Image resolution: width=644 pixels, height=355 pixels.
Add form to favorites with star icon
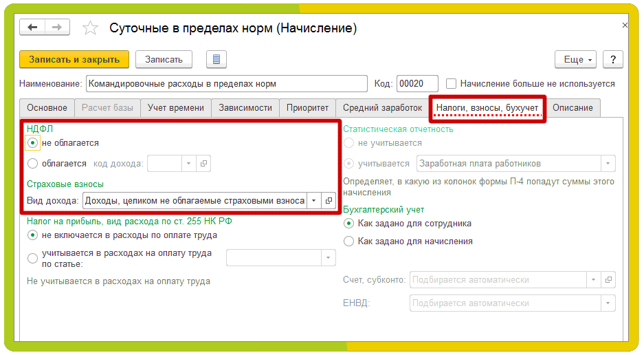coord(90,28)
